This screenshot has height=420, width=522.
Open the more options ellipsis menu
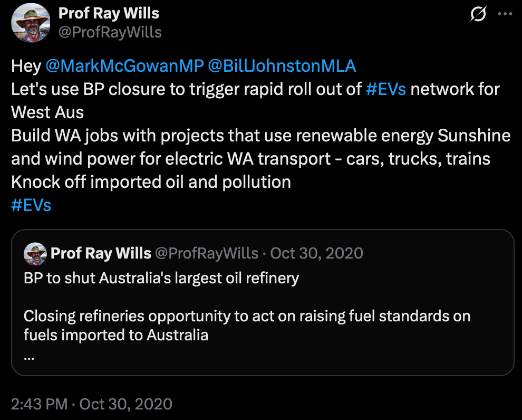(x=505, y=15)
